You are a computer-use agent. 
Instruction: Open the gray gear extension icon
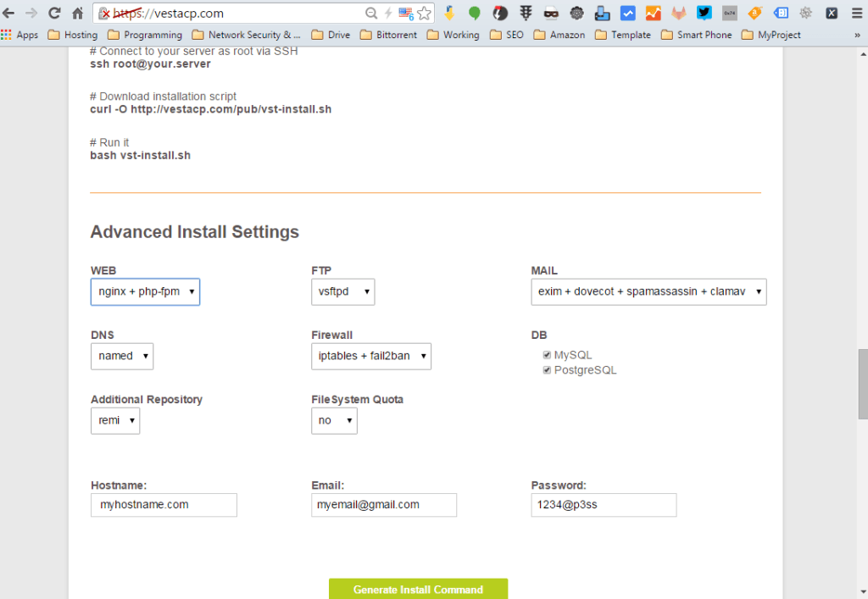pyautogui.click(x=806, y=13)
